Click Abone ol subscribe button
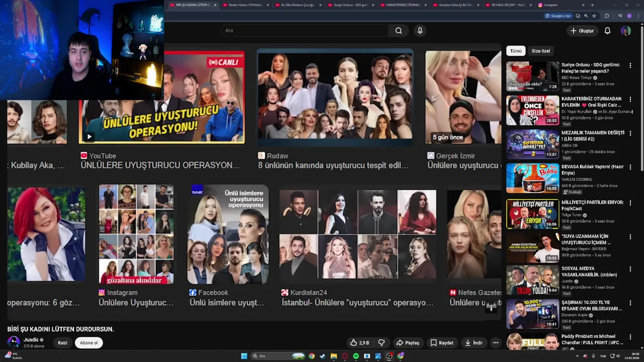 point(89,343)
